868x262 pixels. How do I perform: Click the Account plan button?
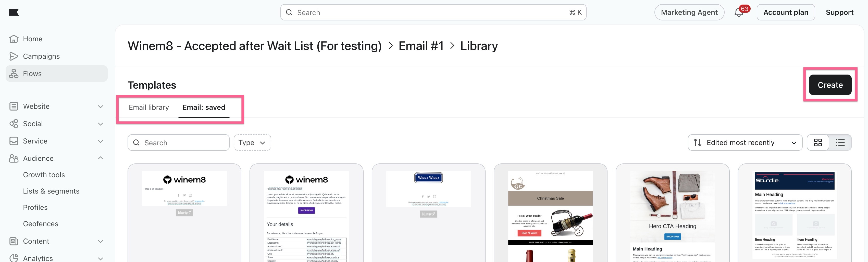click(785, 13)
